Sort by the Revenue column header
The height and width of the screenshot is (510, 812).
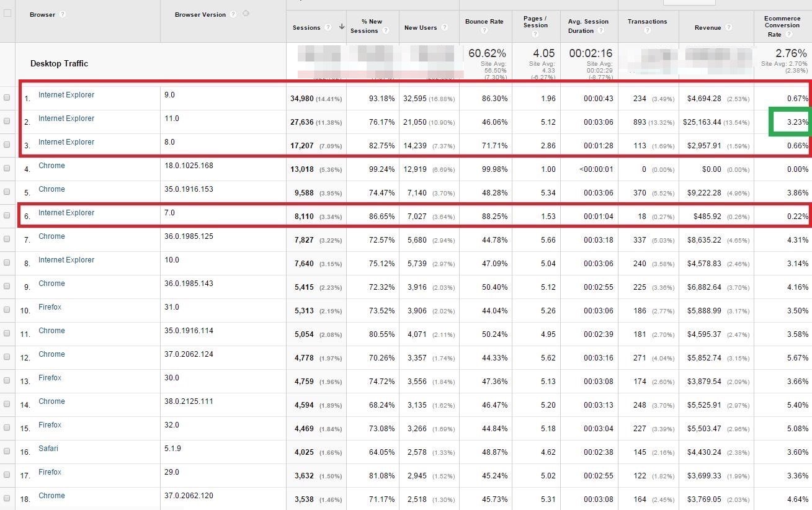coord(709,27)
